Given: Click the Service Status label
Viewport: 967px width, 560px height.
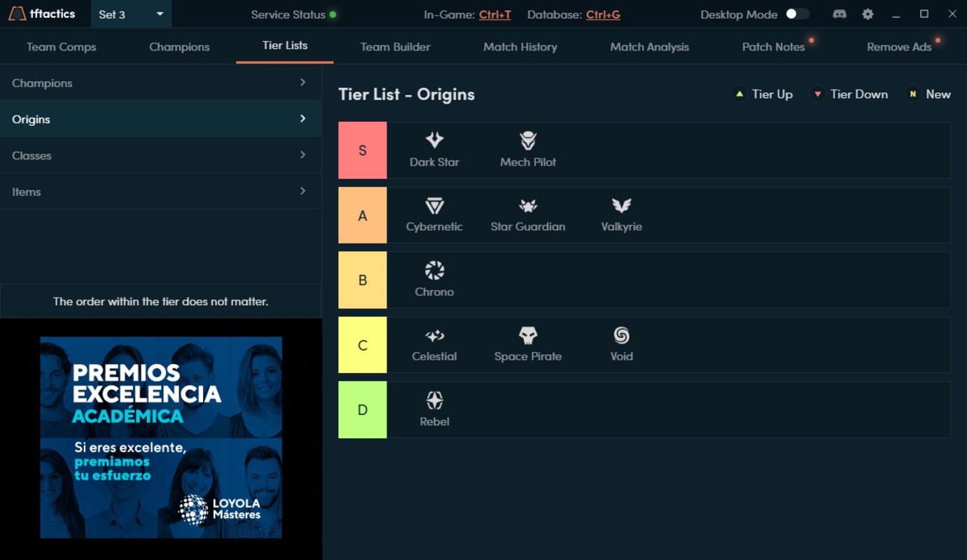Looking at the screenshot, I should (x=288, y=15).
